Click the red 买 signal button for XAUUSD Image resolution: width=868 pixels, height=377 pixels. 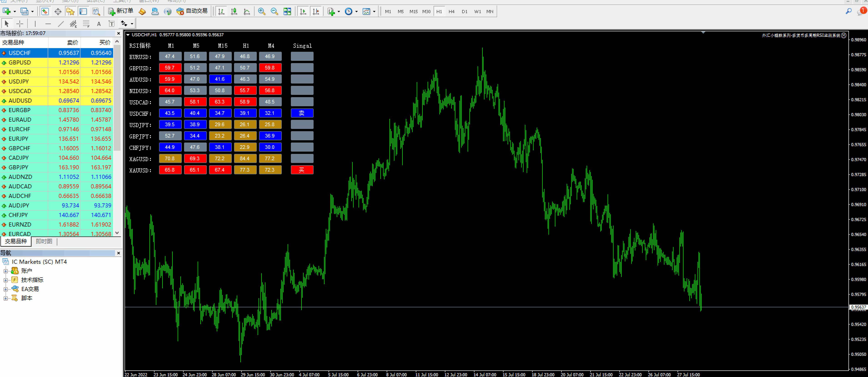(302, 170)
